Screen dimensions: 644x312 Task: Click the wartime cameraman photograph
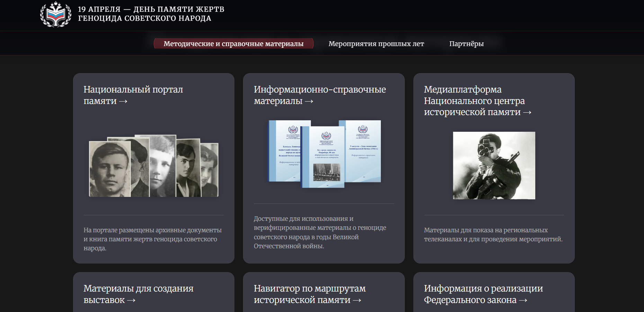[494, 165]
